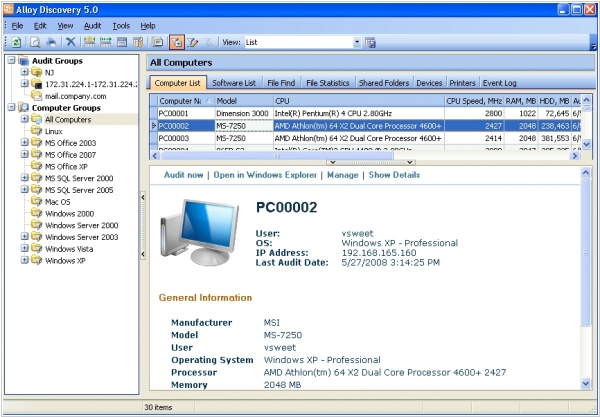Switch to the Software List tab
This screenshot has height=417, width=600.
coord(234,83)
